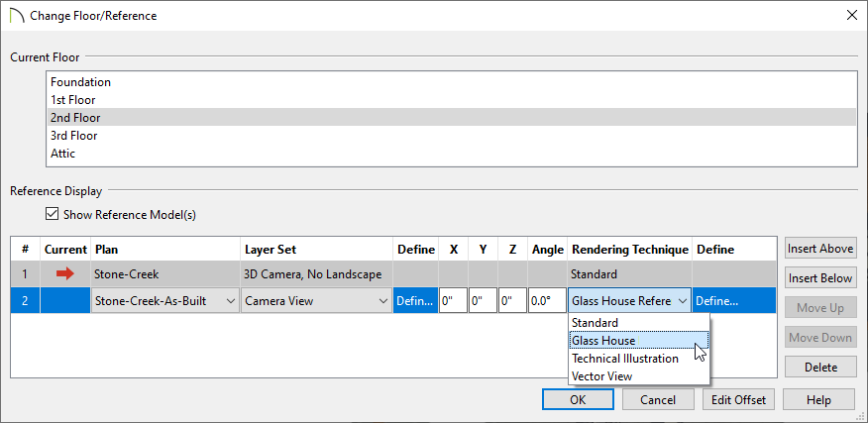The width and height of the screenshot is (868, 423).
Task: Click the OK button
Action: tap(578, 400)
